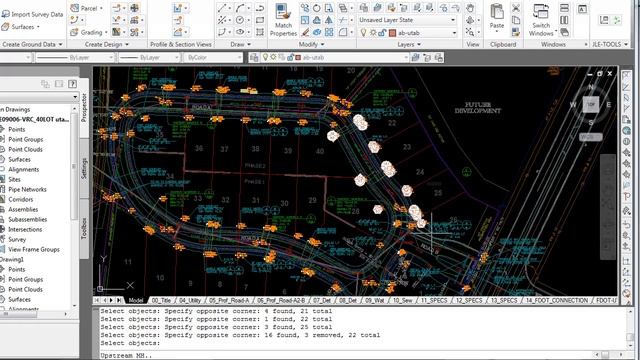Open the 10_Sew layout tab

[402, 300]
